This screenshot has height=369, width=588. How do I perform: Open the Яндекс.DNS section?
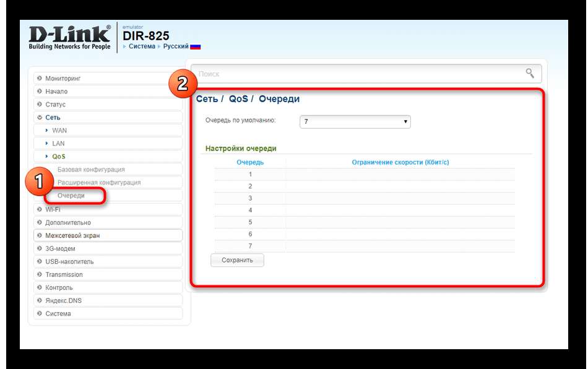click(x=108, y=300)
